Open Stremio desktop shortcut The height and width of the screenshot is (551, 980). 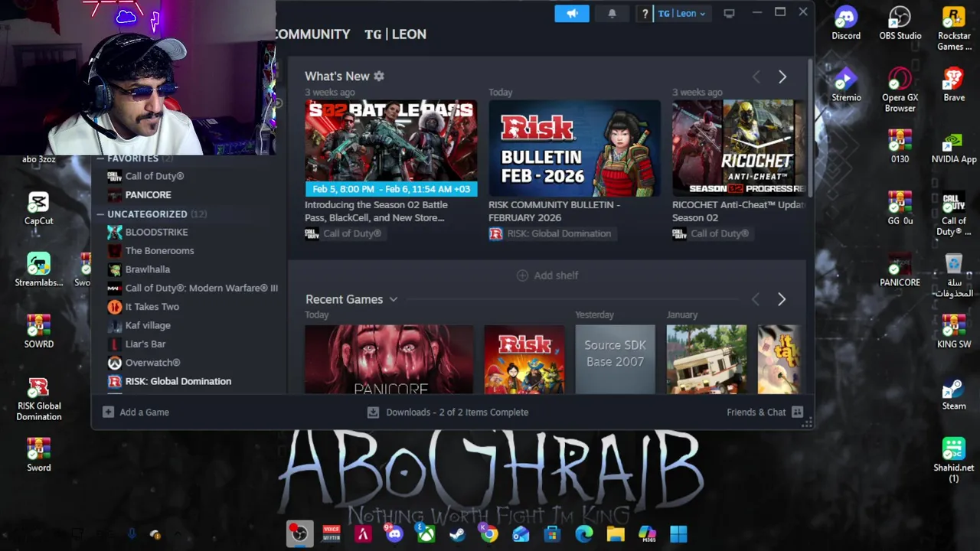click(x=846, y=85)
